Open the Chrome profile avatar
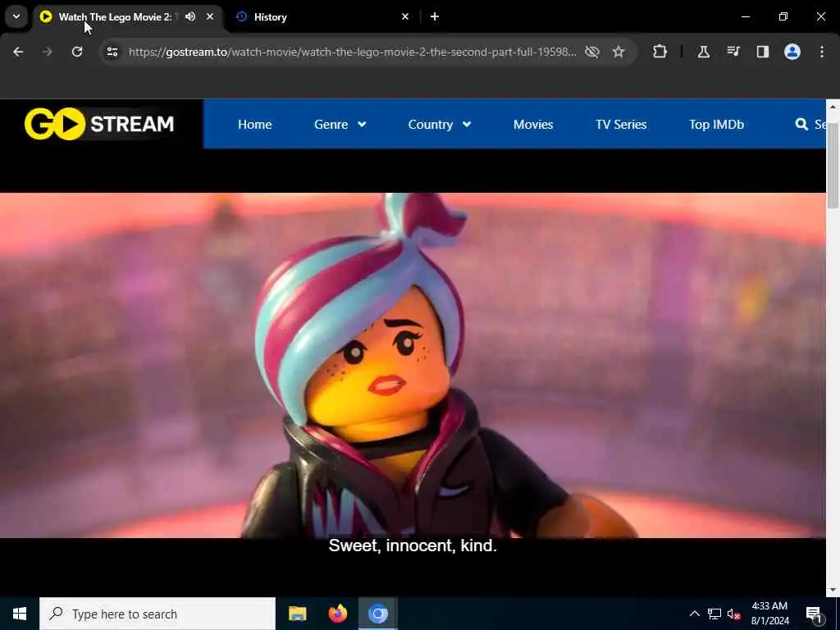This screenshot has height=630, width=840. tap(792, 52)
